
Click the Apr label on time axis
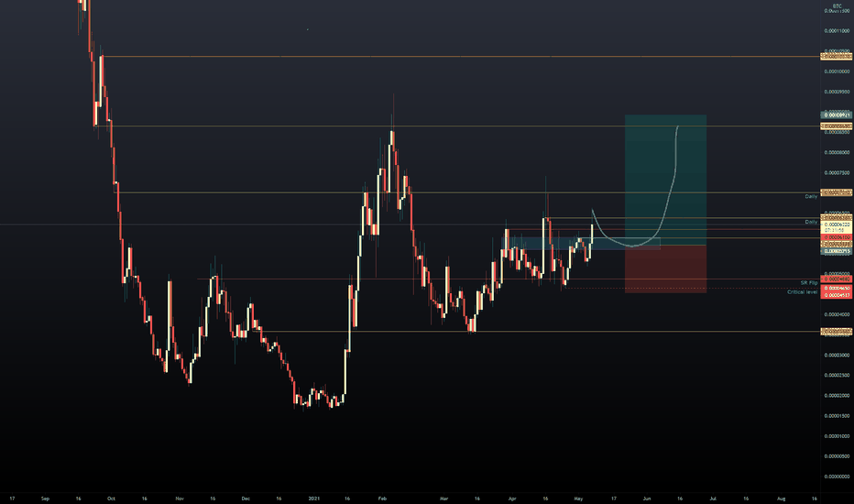(512, 499)
